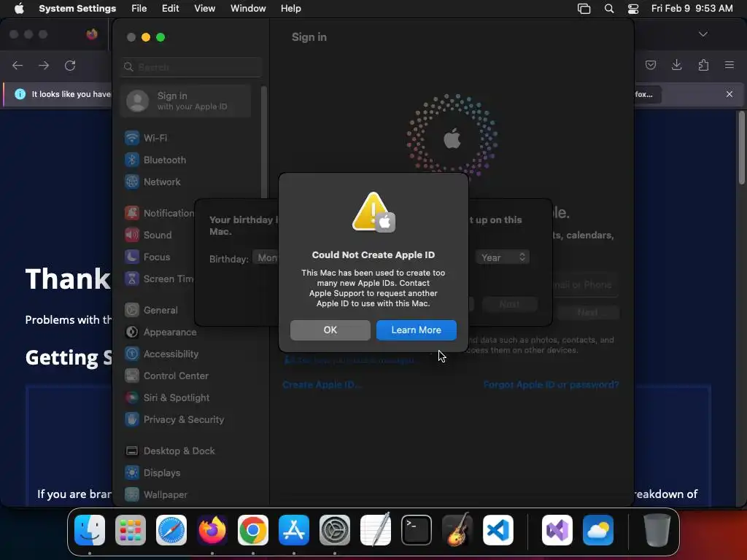The image size is (747, 560).
Task: Open Visual Studio from the Dock
Action: pos(557,530)
